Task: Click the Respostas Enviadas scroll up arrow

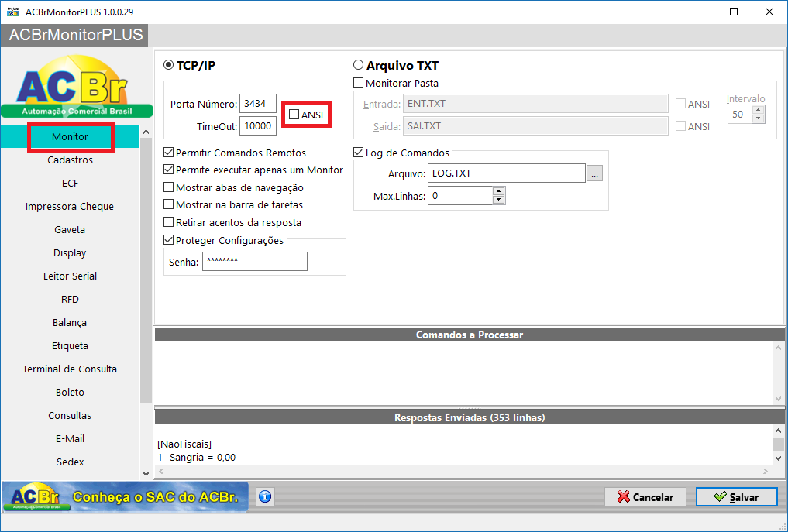Action: tap(778, 431)
